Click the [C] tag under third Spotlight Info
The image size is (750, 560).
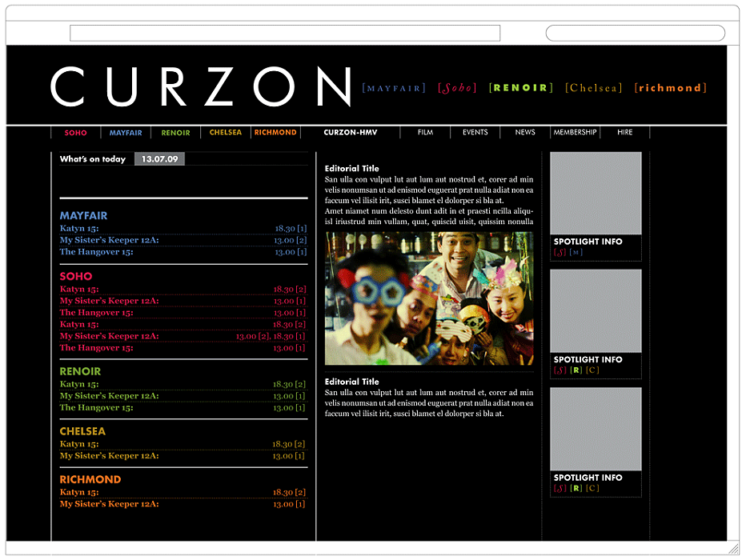[592, 488]
